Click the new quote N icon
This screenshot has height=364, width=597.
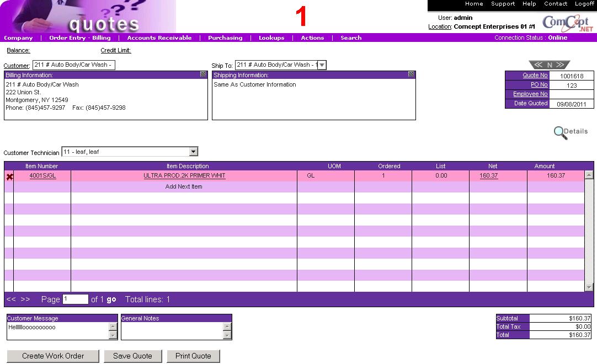[x=550, y=65]
